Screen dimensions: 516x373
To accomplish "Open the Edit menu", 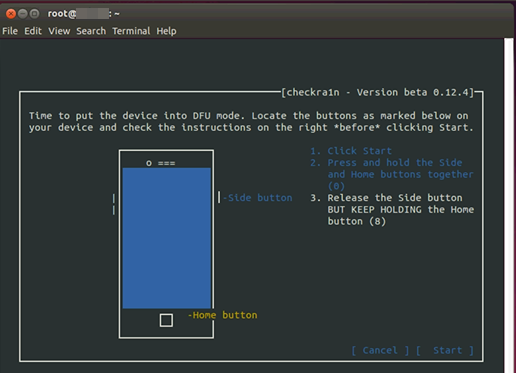I will click(x=33, y=31).
